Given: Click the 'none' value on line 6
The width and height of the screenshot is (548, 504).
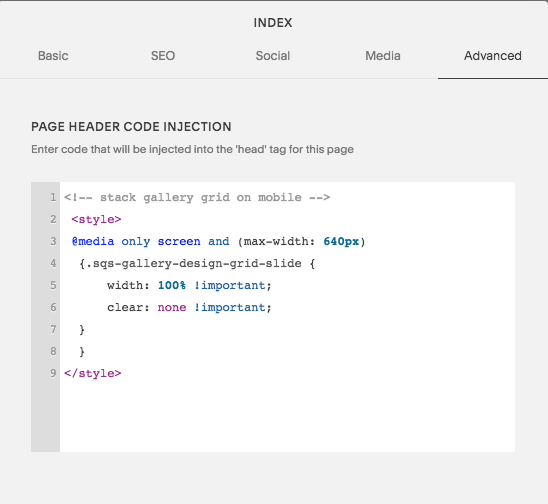Looking at the screenshot, I should tap(172, 308).
